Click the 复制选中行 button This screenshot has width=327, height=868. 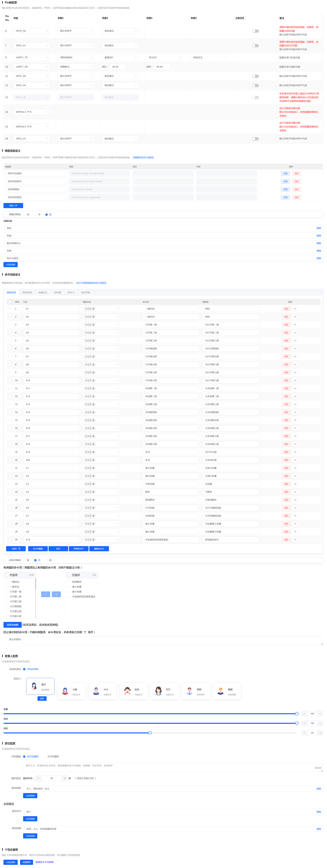(79, 549)
